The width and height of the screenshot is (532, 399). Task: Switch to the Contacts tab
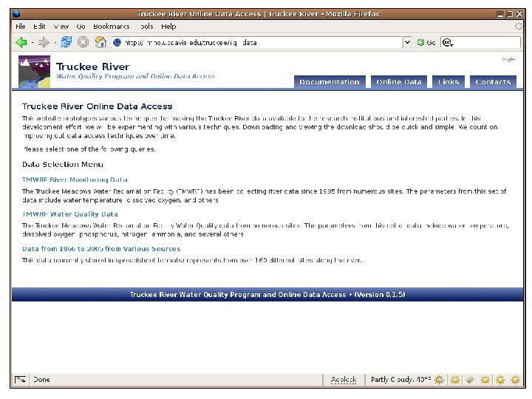pos(493,82)
